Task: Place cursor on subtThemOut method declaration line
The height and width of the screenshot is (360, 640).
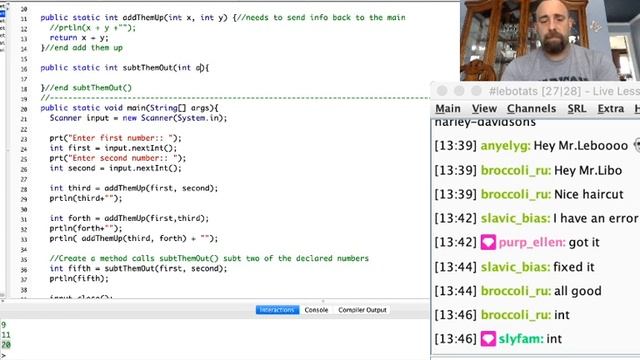Action: click(124, 68)
